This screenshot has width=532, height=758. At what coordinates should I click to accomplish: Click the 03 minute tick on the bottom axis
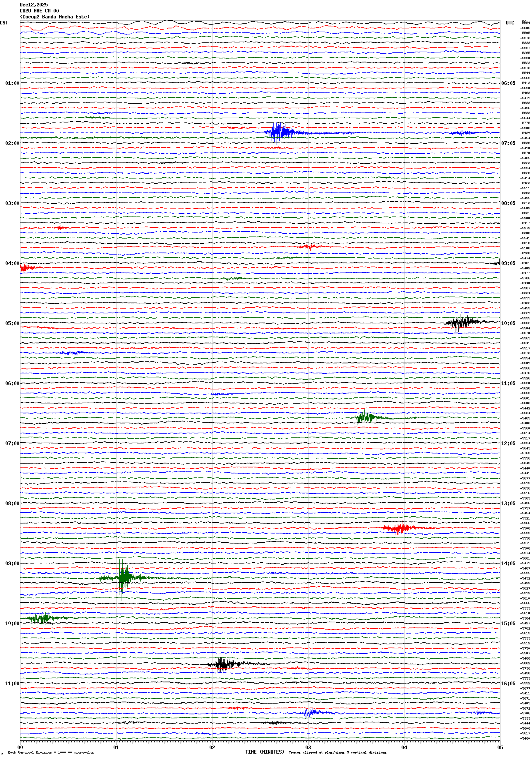tap(308, 747)
